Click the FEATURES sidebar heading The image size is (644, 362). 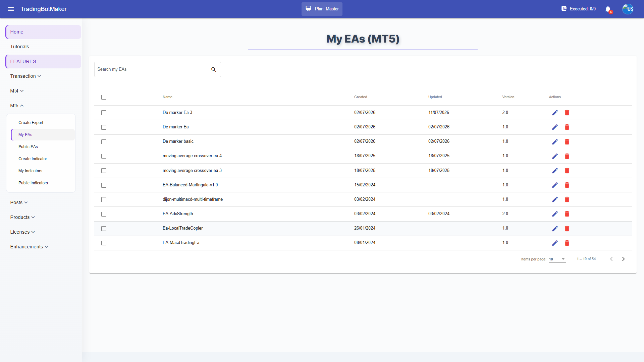pyautogui.click(x=43, y=61)
